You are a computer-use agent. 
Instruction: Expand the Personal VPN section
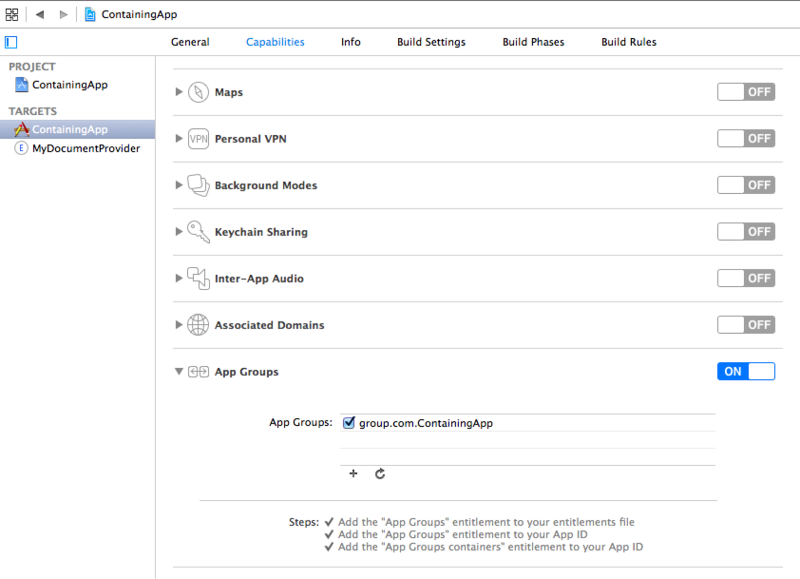179,138
